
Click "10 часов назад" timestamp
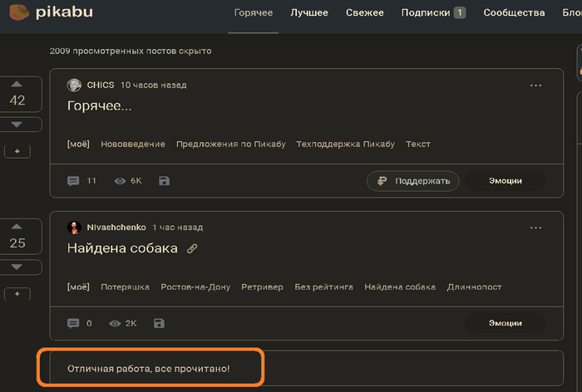(153, 85)
